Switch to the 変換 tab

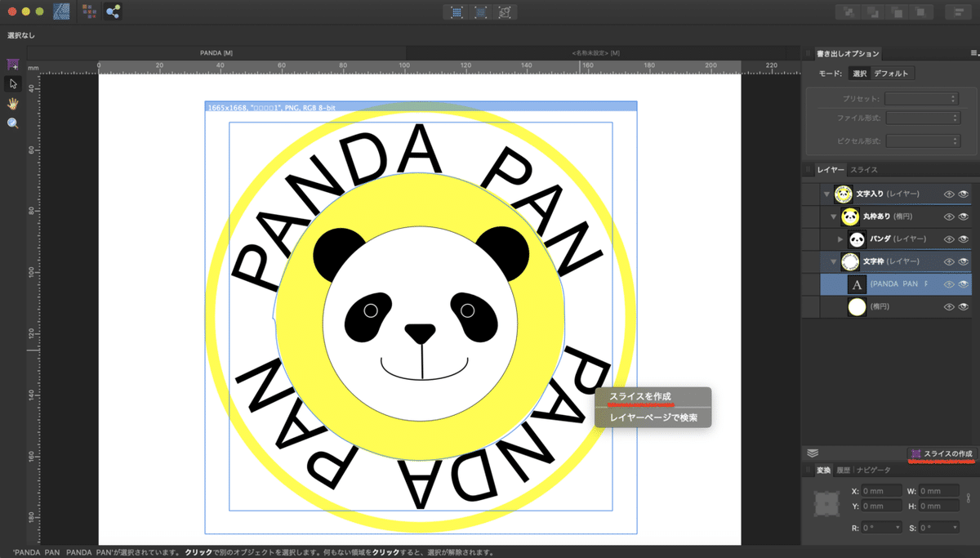point(822,470)
